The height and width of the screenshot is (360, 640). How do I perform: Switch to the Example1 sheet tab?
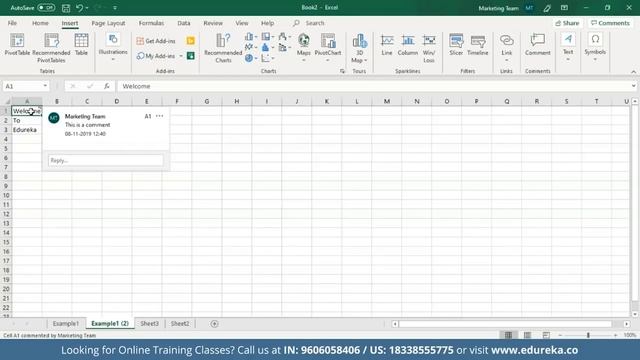pos(65,324)
